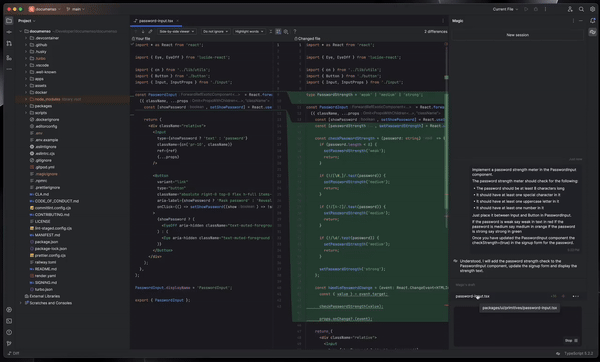Open the Services icon in lower sidebar
This screenshot has height=362, width=600.
[x=9, y=310]
